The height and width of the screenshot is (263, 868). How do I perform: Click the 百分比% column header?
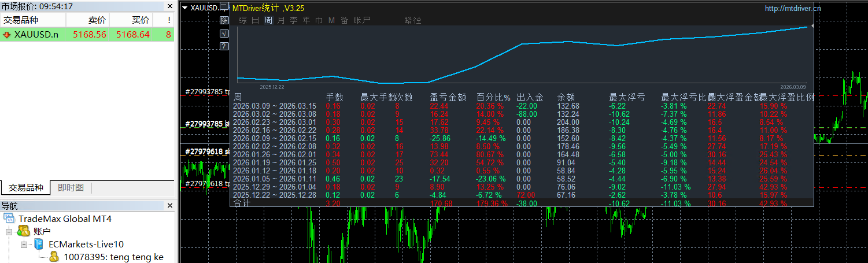pos(493,98)
